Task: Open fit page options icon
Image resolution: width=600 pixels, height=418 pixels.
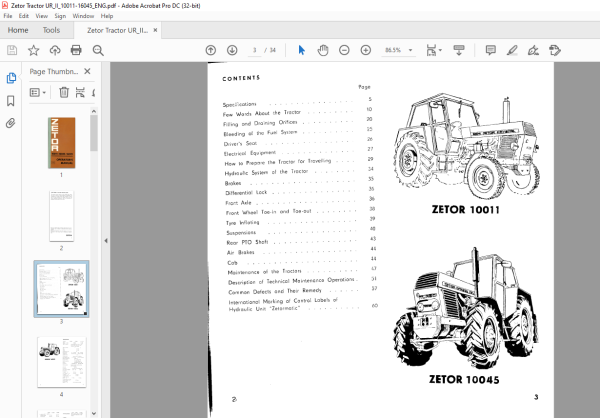Action: click(434, 50)
